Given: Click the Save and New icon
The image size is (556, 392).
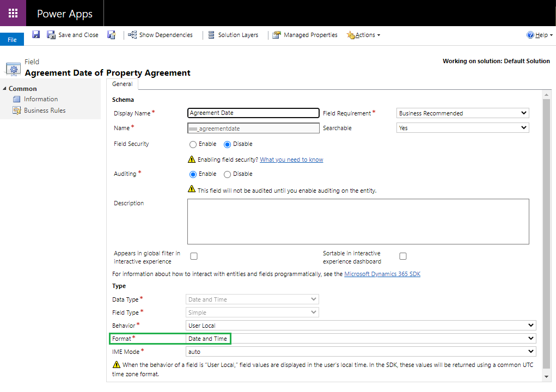Looking at the screenshot, I should (x=111, y=35).
